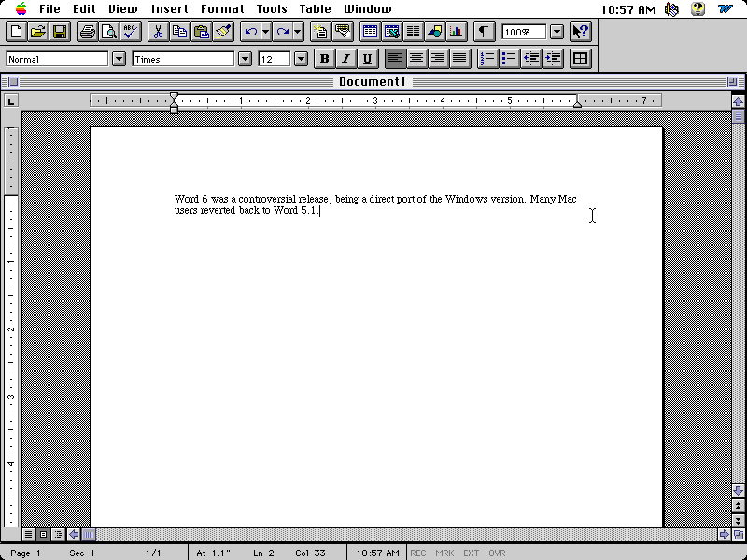Create a new document with the New icon
The width and height of the screenshot is (747, 560).
click(x=17, y=32)
